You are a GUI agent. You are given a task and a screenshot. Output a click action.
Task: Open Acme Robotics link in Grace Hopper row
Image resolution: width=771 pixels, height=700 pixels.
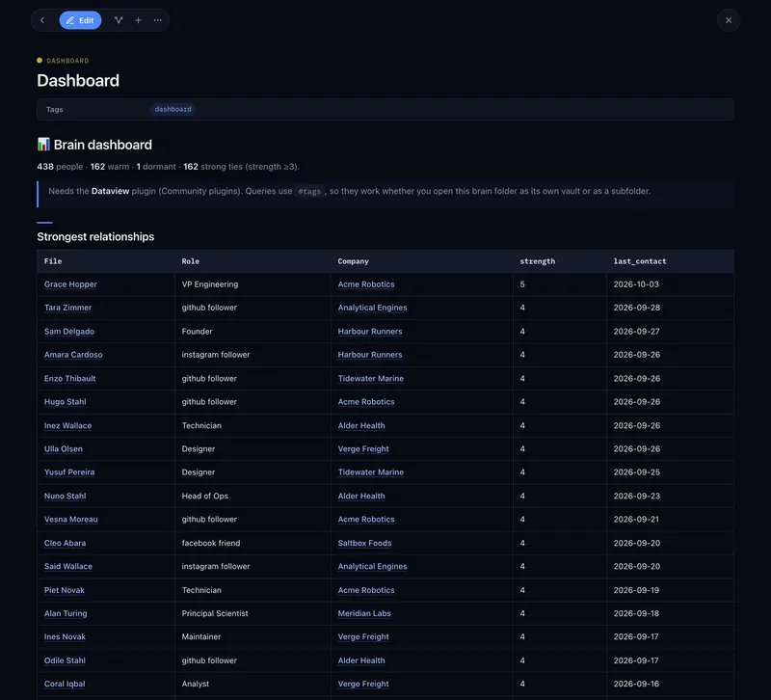click(x=366, y=284)
